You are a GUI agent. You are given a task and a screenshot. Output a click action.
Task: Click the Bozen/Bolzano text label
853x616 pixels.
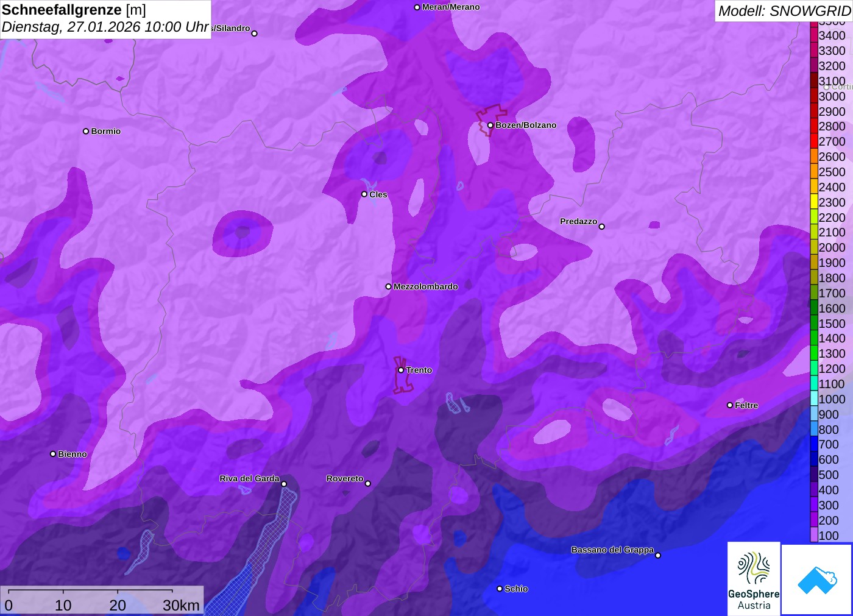[x=526, y=125]
